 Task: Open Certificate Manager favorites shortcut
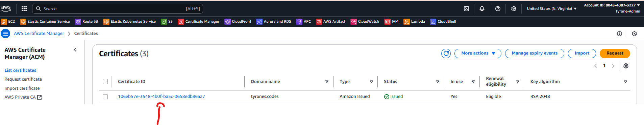tap(199, 21)
